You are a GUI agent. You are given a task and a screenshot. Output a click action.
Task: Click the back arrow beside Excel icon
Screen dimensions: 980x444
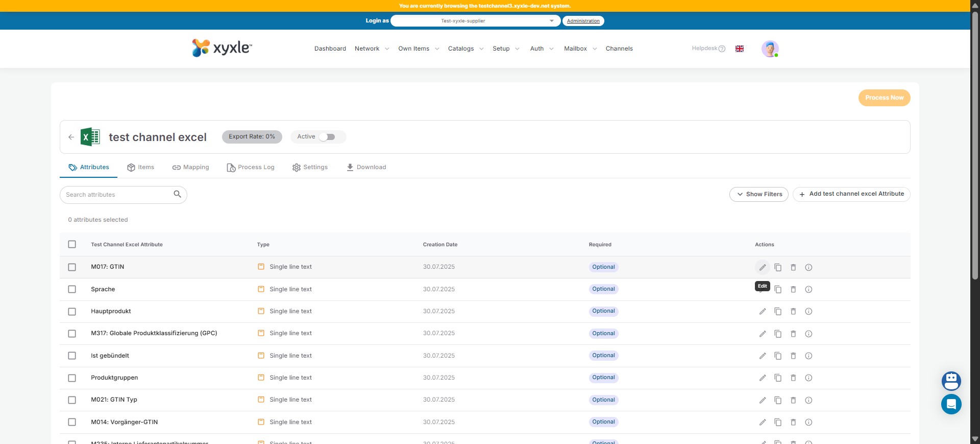coord(71,137)
